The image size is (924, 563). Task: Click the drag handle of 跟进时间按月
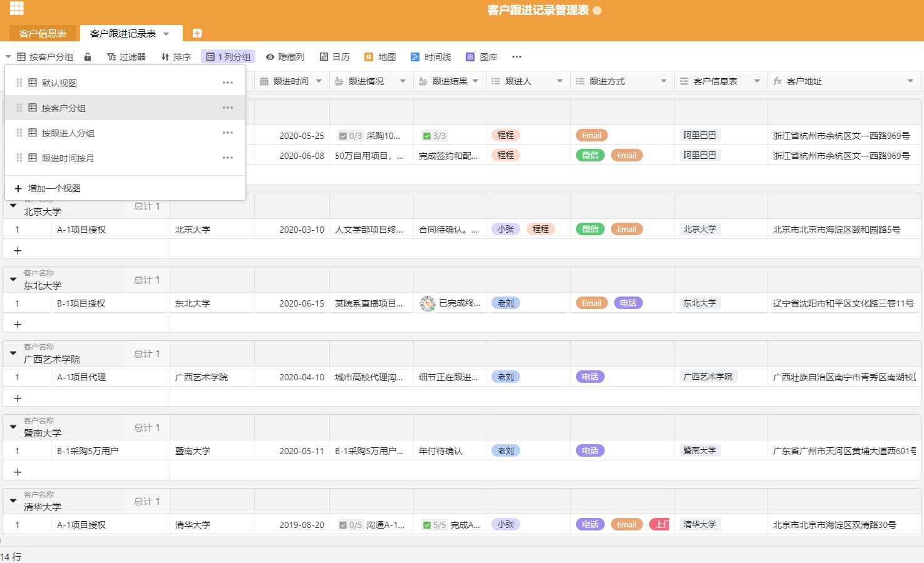pyautogui.click(x=19, y=158)
